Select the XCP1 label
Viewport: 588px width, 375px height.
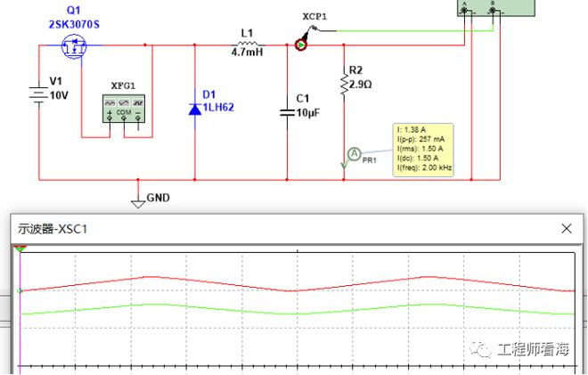tap(314, 17)
